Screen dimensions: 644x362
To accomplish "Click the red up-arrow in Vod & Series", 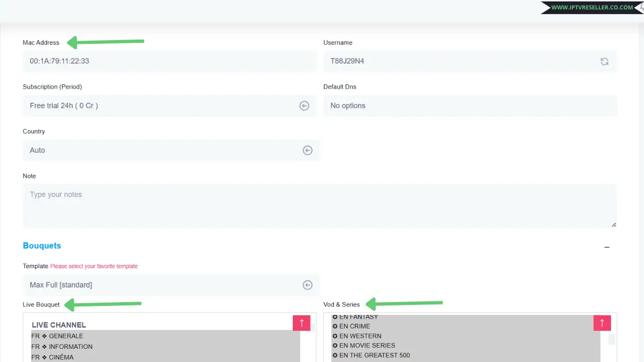I will pyautogui.click(x=602, y=323).
